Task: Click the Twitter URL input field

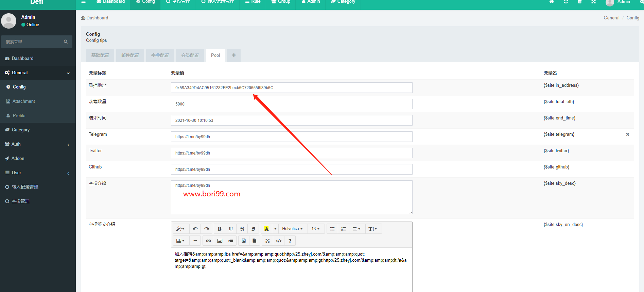Action: coord(292,153)
